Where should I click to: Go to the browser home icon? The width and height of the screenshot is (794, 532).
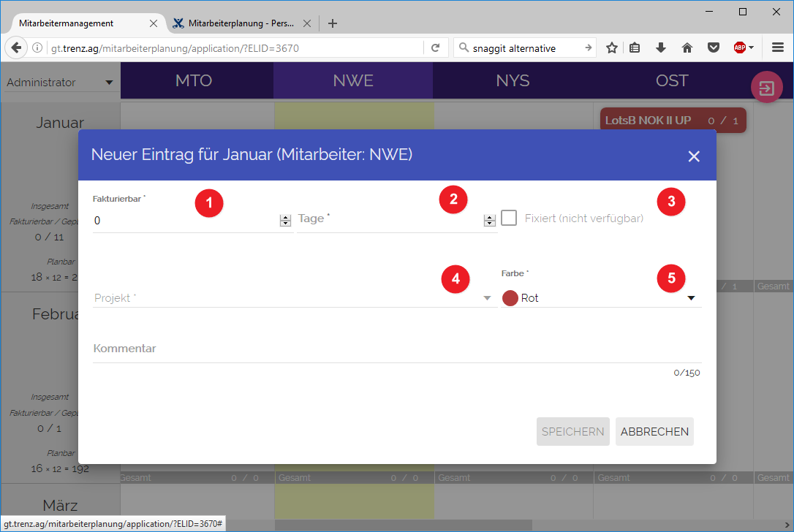(x=687, y=48)
